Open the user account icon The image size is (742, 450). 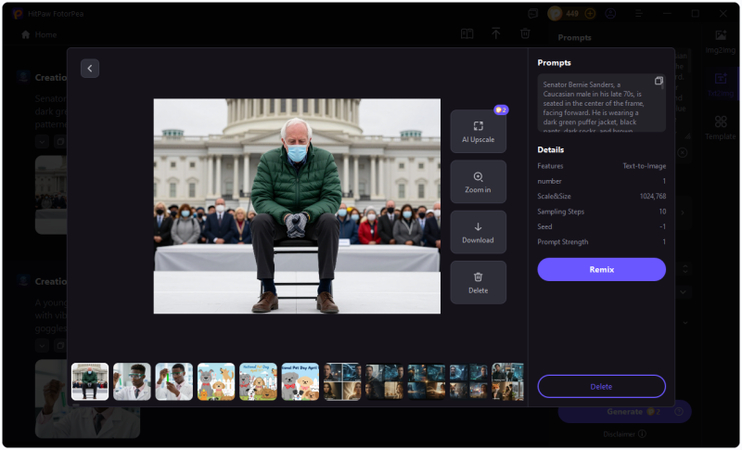pos(610,14)
